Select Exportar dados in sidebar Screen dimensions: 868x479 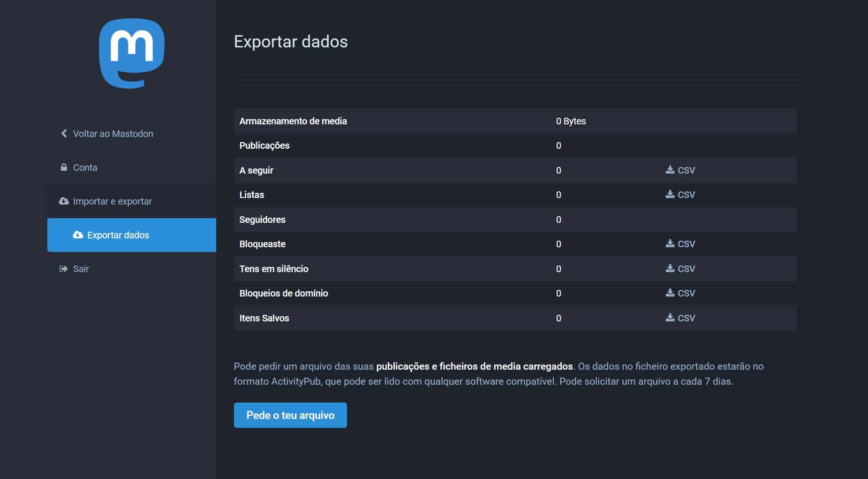click(118, 235)
